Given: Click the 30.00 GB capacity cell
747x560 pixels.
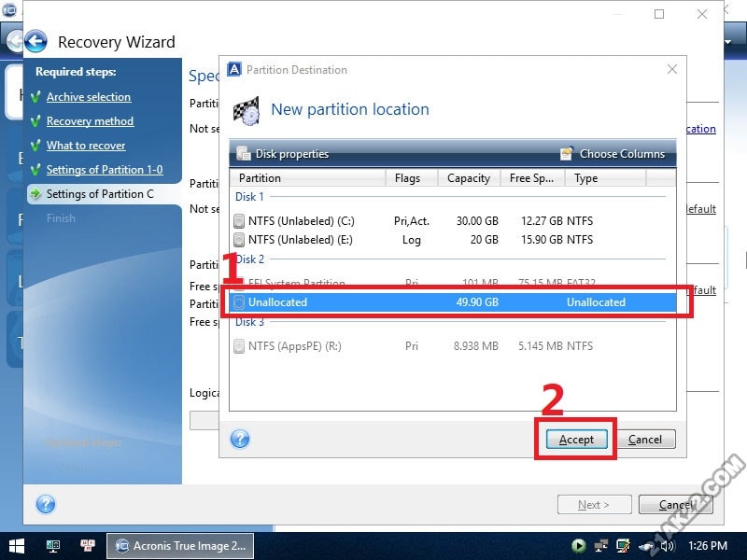Looking at the screenshot, I should pyautogui.click(x=477, y=221).
